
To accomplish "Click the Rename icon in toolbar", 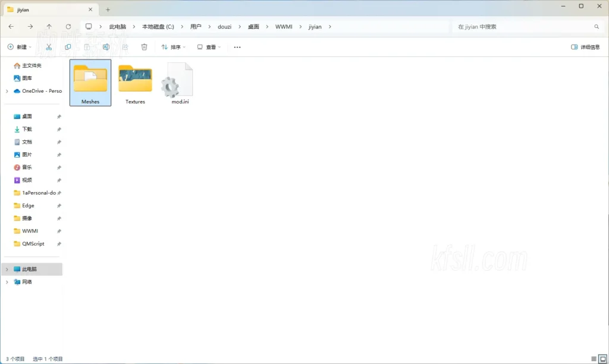I will [106, 47].
